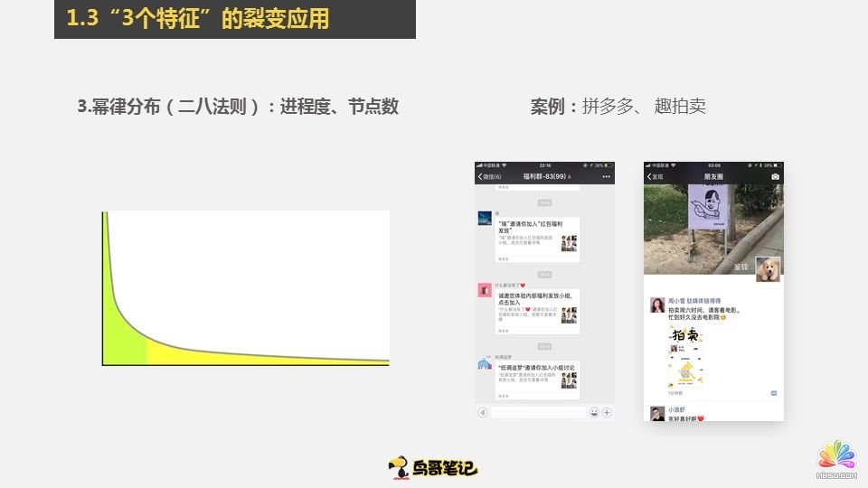Click the dog profile avatar in Moments
The image size is (868, 488).
coord(768,269)
